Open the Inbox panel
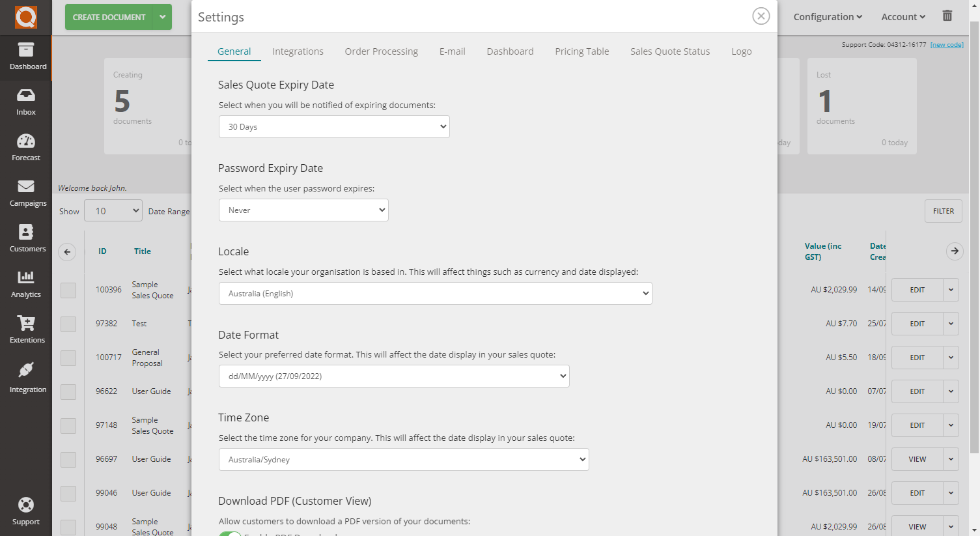The height and width of the screenshot is (536, 980). click(x=26, y=101)
